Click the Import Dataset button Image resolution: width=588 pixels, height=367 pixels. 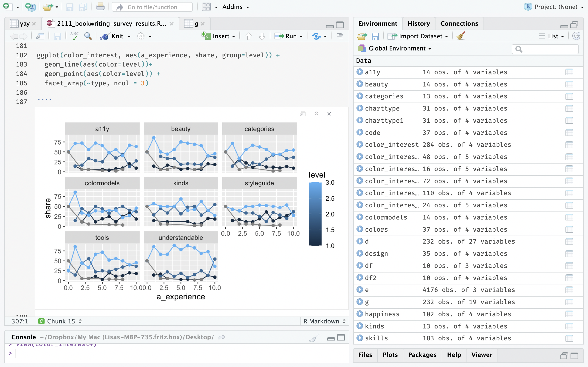pos(420,36)
